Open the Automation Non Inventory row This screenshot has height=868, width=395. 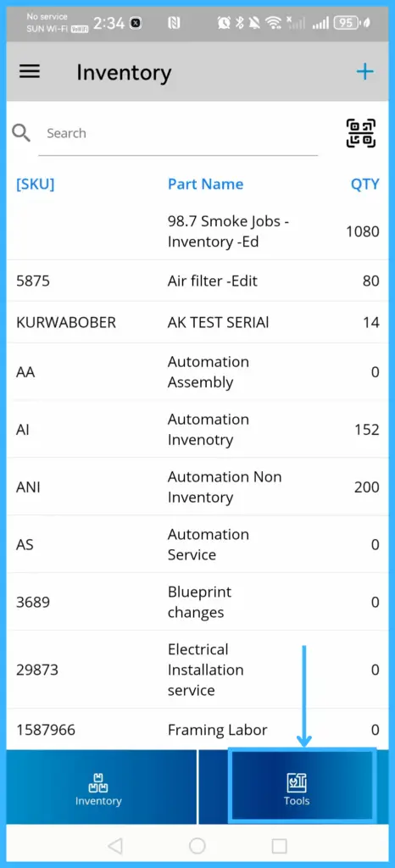tap(197, 487)
